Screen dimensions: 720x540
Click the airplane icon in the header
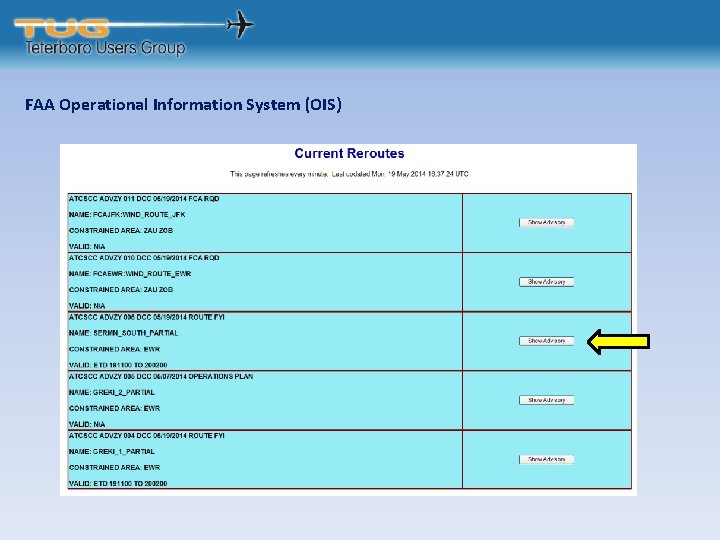[240, 24]
